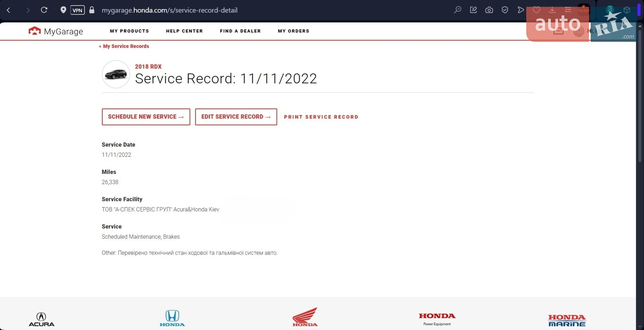Select the miles value 26,338
644x330 pixels.
(110, 182)
